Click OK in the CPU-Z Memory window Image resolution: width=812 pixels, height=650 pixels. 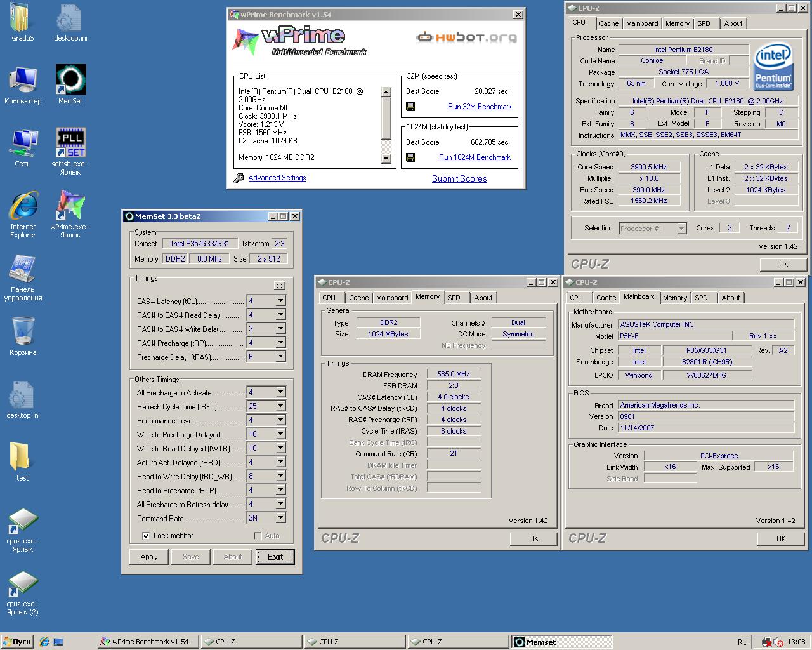click(534, 538)
